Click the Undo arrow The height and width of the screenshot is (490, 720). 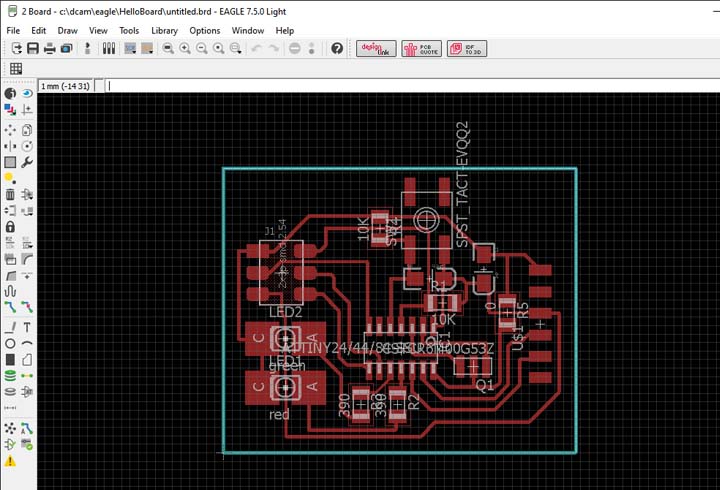click(256, 48)
